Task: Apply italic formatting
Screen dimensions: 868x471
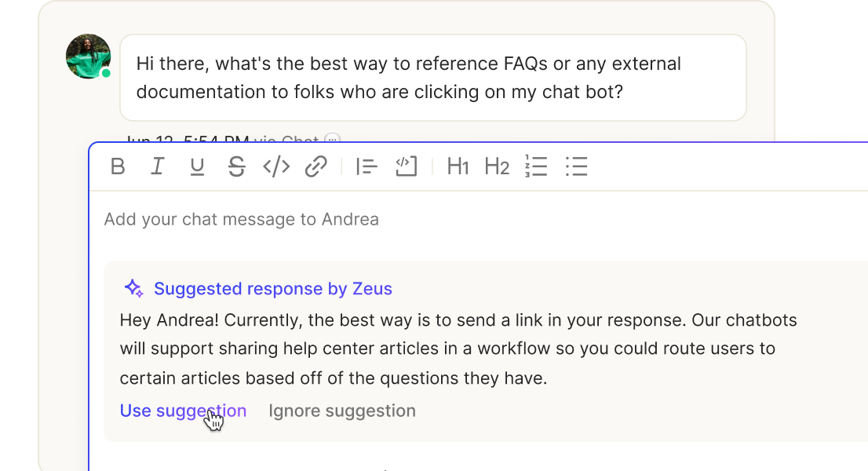Action: tap(157, 166)
